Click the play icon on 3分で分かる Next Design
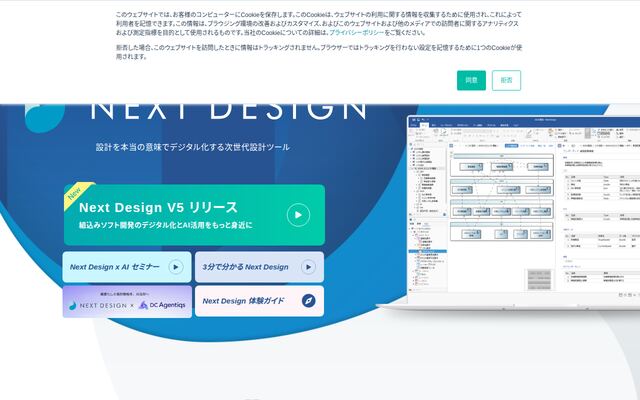The image size is (640, 400). click(308, 267)
